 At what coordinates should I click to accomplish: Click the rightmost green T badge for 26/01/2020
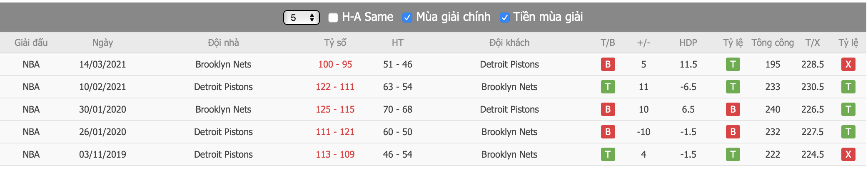click(848, 132)
